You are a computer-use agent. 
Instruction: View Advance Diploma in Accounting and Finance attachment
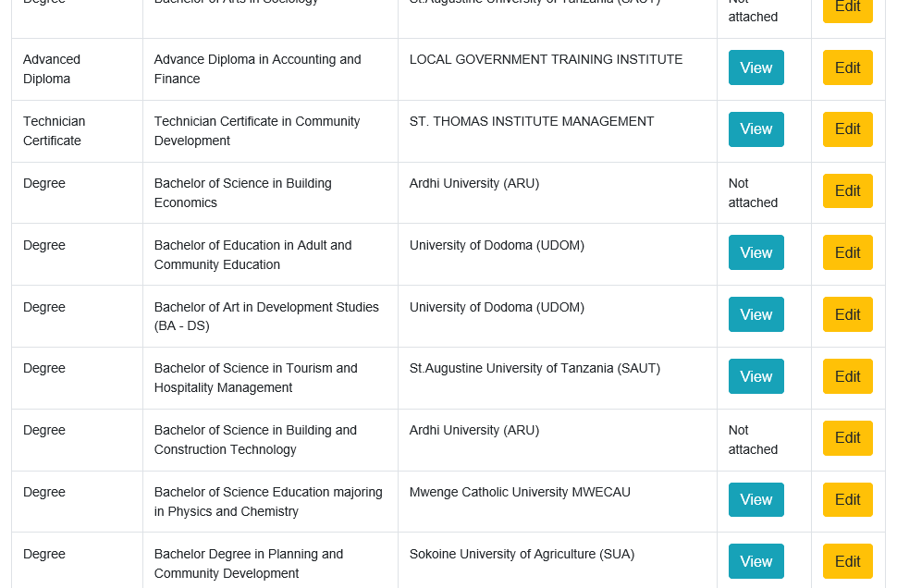(x=756, y=67)
